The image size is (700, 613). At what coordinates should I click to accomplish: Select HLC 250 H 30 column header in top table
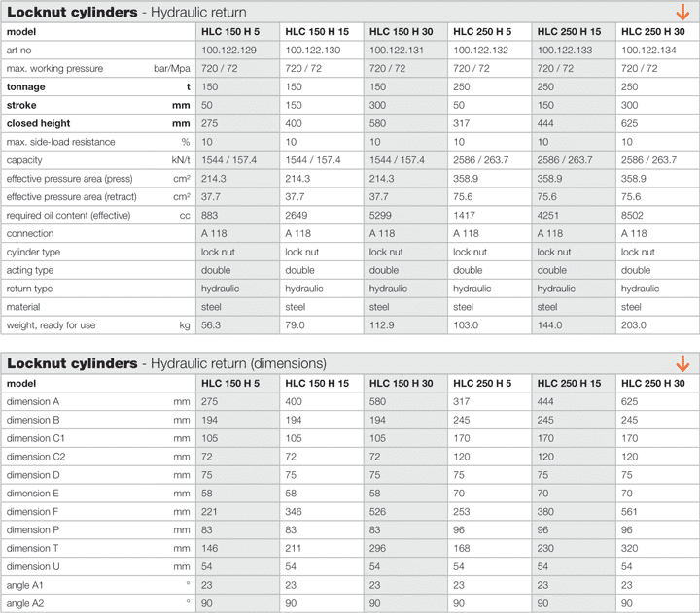651,32
